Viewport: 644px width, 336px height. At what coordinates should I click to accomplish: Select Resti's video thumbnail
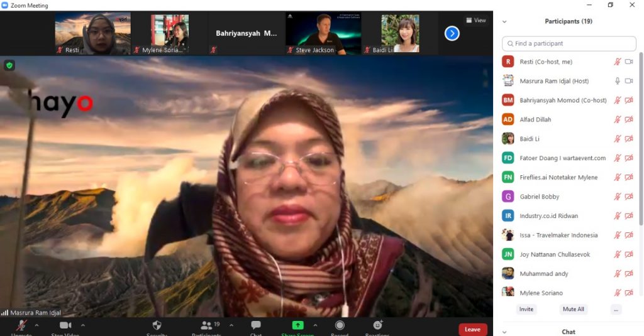click(x=93, y=34)
